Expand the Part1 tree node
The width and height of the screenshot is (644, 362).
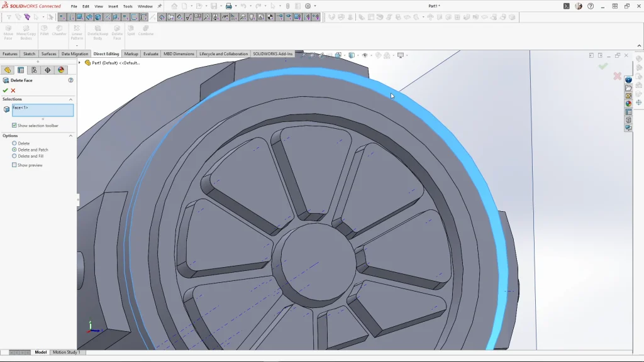click(x=80, y=63)
